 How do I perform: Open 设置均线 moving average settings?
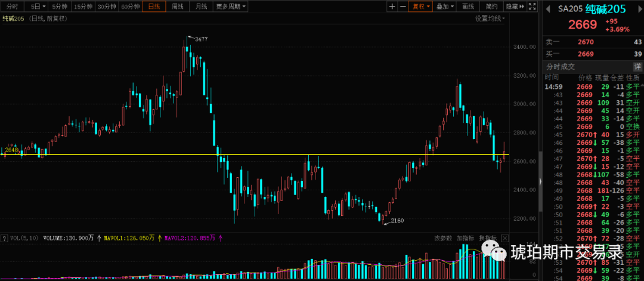pyautogui.click(x=490, y=18)
